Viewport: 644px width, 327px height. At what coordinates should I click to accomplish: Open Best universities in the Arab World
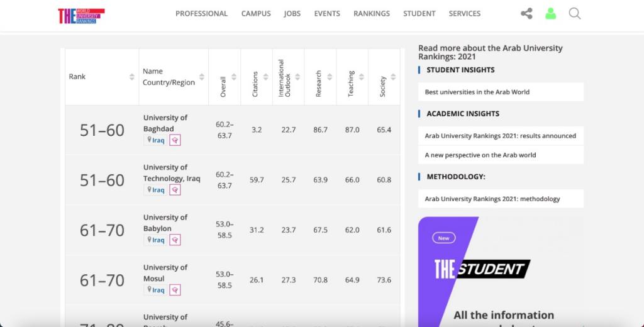tap(477, 92)
